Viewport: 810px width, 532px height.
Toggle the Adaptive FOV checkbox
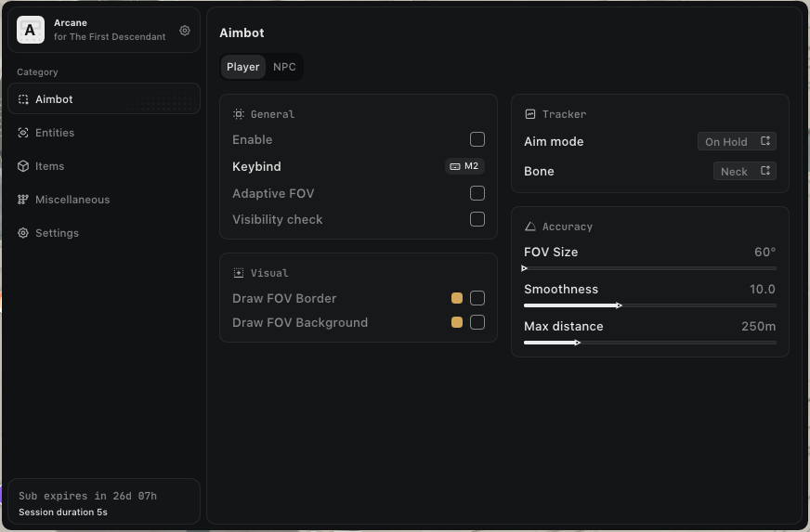pyautogui.click(x=477, y=193)
